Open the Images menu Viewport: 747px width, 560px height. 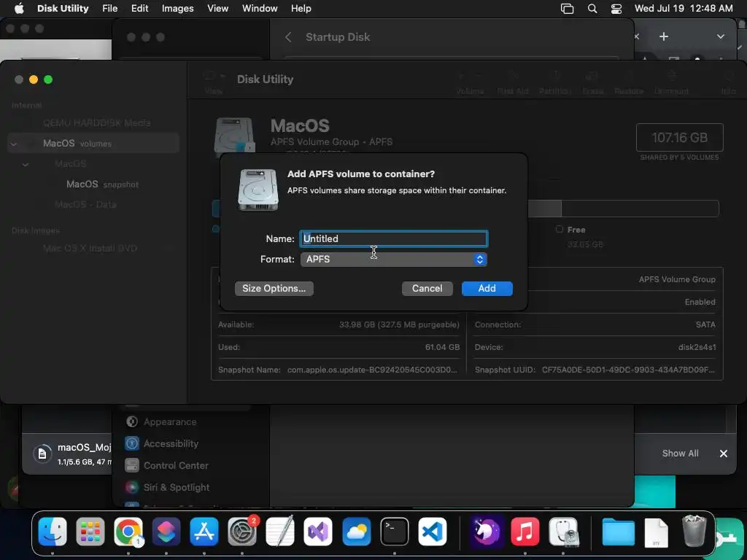coord(178,8)
